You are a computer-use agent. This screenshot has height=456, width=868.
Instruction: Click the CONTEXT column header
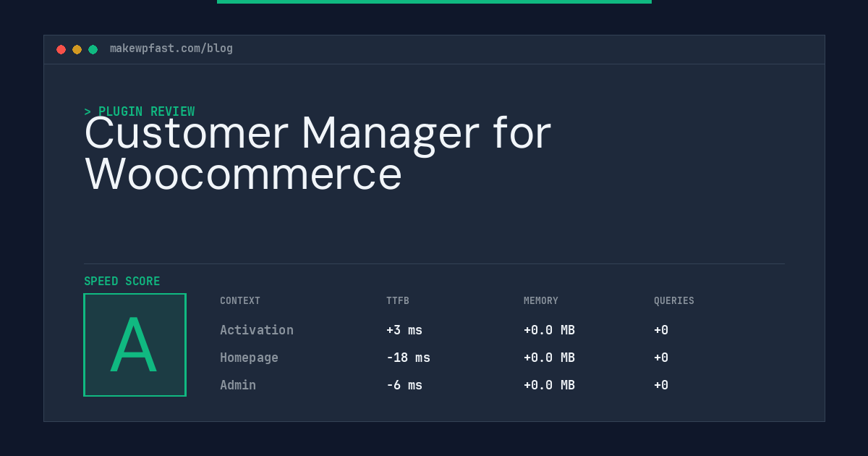[240, 300]
